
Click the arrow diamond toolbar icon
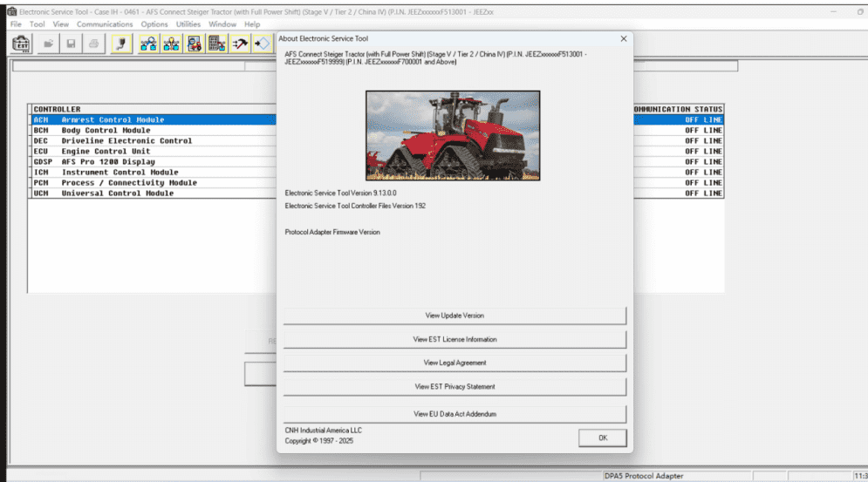tap(263, 44)
